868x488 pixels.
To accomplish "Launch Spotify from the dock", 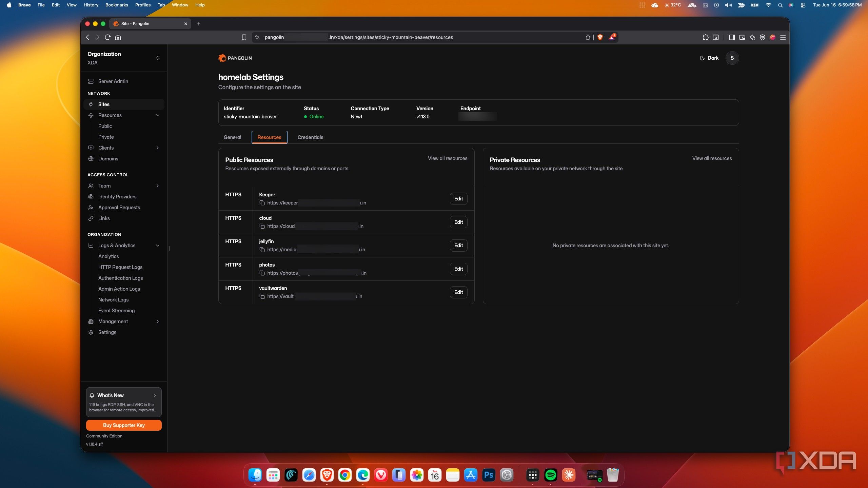I will 550,475.
